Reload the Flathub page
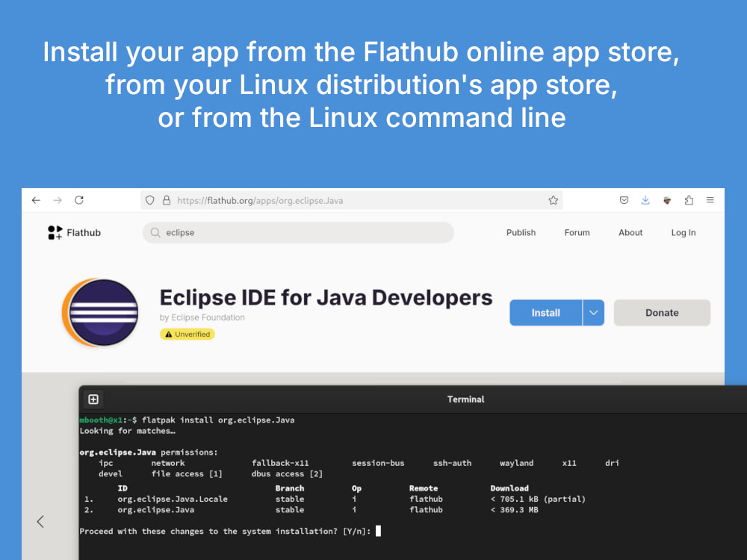Viewport: 747px width, 560px height. [x=79, y=200]
